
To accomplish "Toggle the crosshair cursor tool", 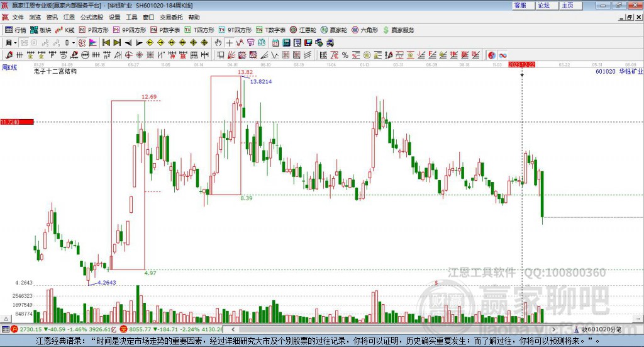I will click(229, 43).
